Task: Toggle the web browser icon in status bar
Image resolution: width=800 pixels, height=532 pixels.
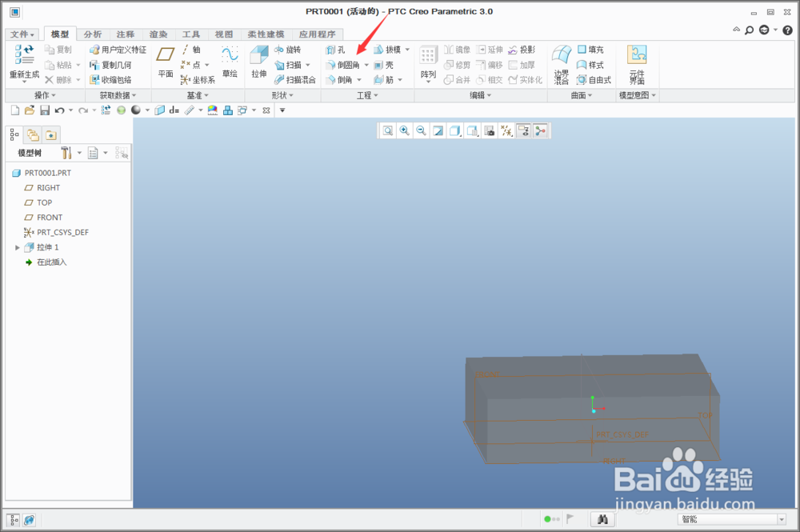Action: [29, 520]
